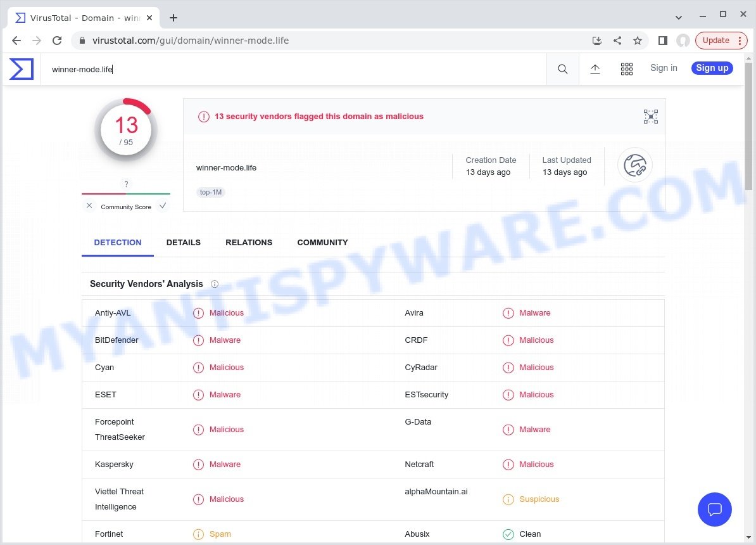Click the Forcepoint ThreatSeeker vendor name
This screenshot has width=756, height=545.
120,430
